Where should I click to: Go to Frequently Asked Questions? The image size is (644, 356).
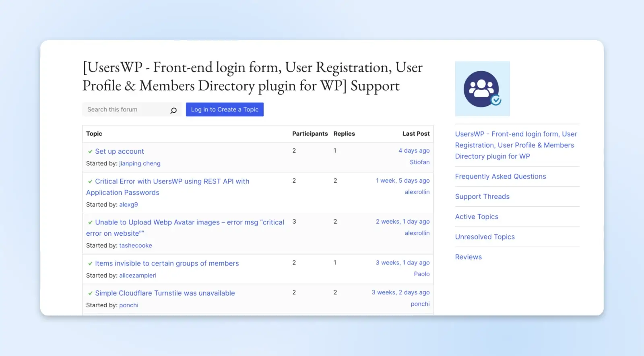[x=500, y=177]
